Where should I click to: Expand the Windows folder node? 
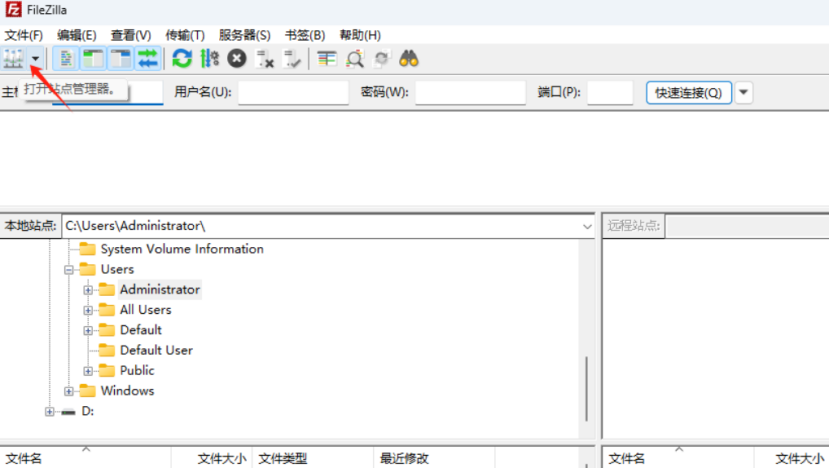click(69, 391)
